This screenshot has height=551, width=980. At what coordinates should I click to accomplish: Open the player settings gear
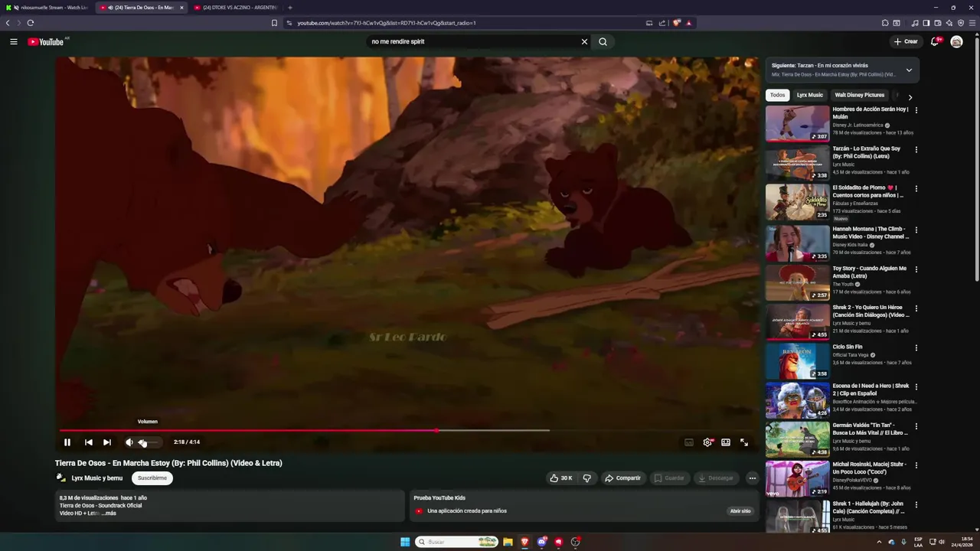coord(707,442)
